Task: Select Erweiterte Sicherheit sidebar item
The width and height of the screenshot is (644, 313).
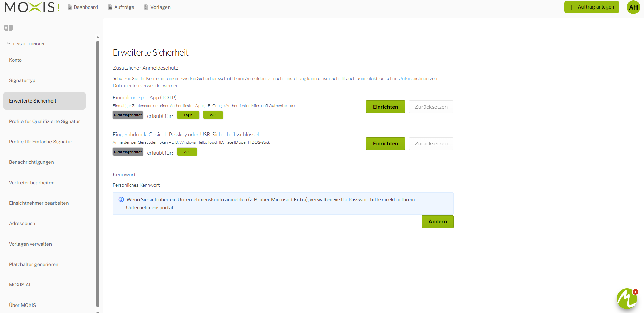Action: (44, 101)
